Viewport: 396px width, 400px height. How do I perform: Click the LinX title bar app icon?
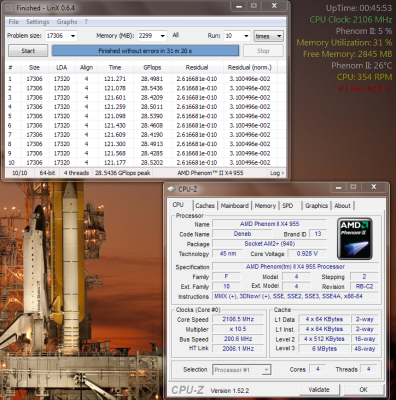(x=9, y=8)
